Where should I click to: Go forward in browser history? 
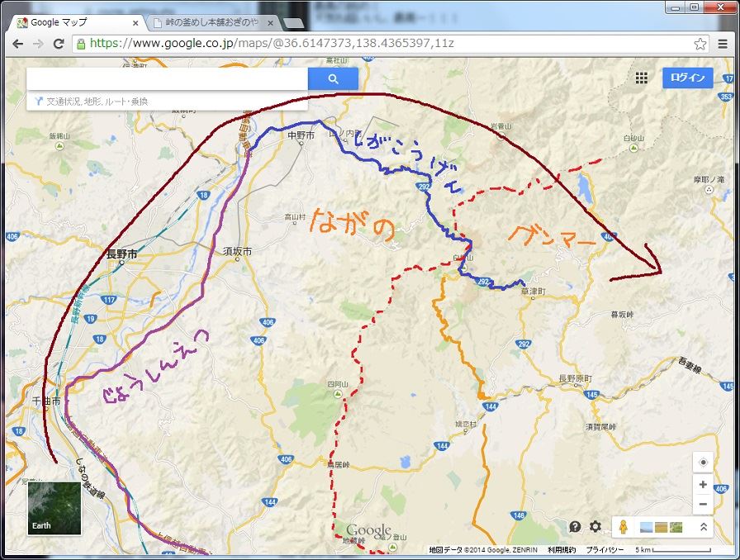(x=38, y=44)
